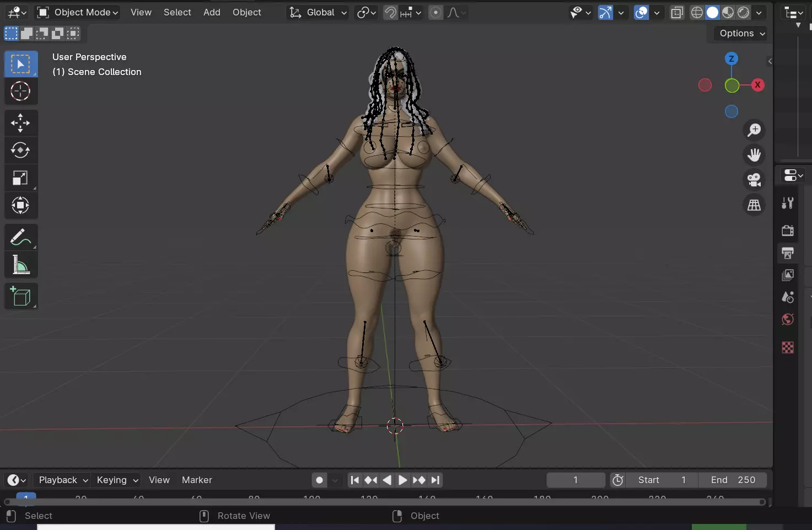Screen dimensions: 812x530
Task: Open the Global transform orientation dropdown
Action: [318, 12]
